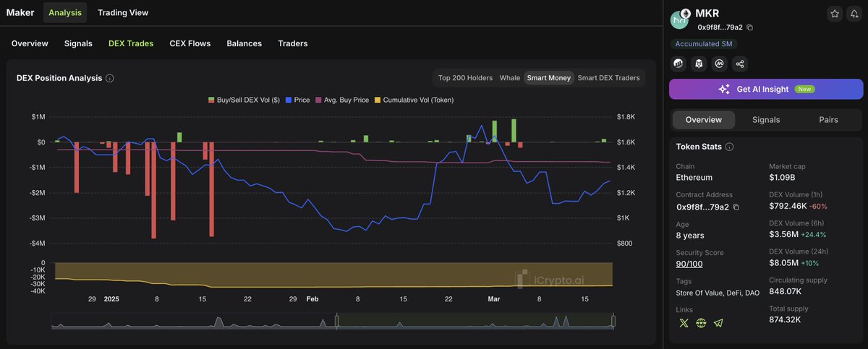The image size is (868, 349).
Task: Click the Accumulated SM badge
Action: 704,44
